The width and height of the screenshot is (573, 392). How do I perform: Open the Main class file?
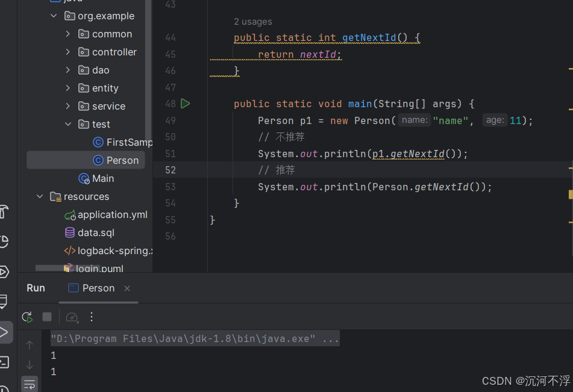(x=96, y=178)
